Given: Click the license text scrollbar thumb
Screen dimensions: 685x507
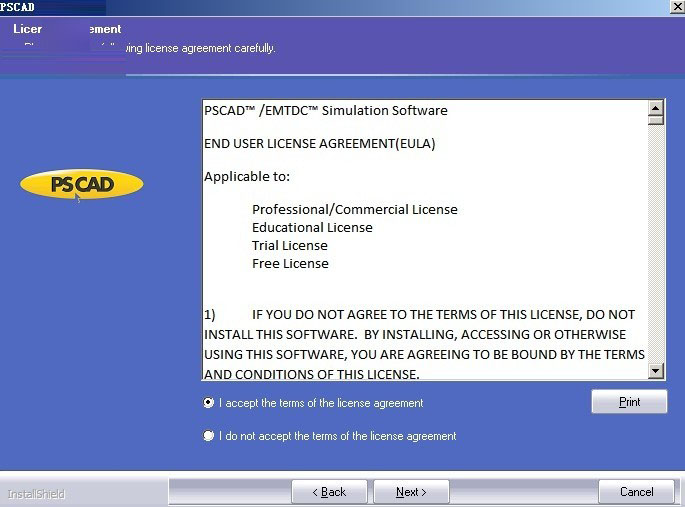Looking at the screenshot, I should click(656, 121).
